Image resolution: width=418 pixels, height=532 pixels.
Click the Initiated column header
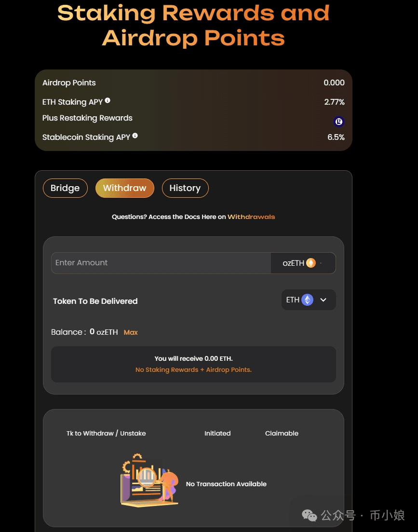point(217,433)
